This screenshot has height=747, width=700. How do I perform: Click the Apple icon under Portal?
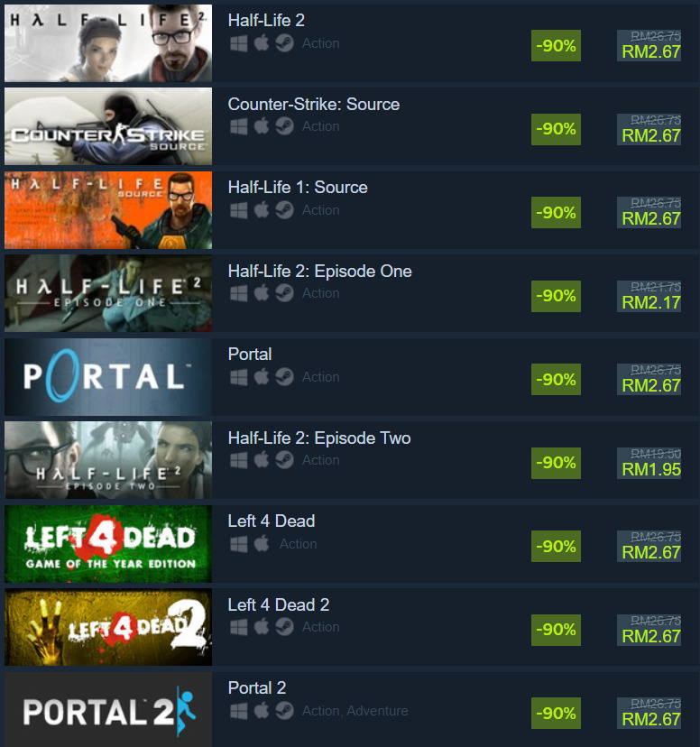point(262,377)
